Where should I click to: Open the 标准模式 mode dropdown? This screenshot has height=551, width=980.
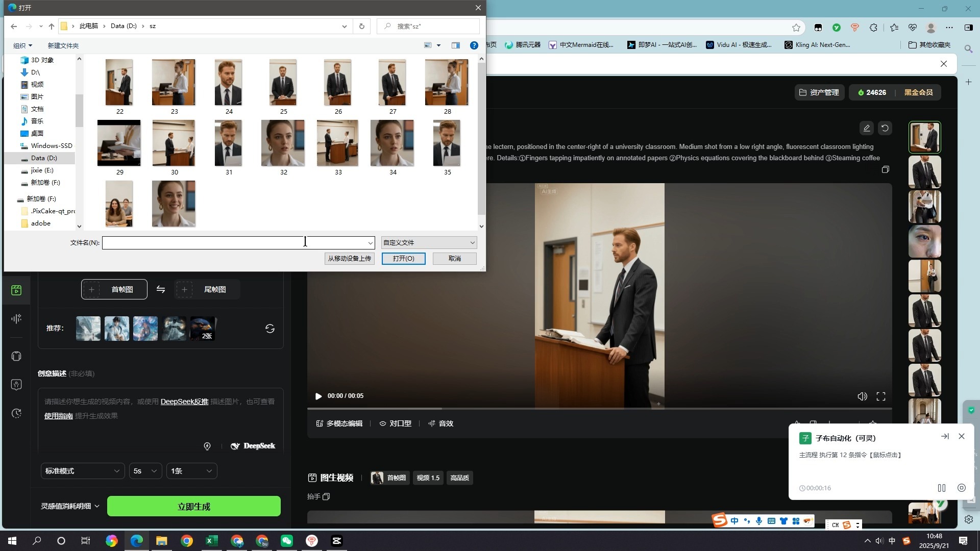(x=82, y=471)
